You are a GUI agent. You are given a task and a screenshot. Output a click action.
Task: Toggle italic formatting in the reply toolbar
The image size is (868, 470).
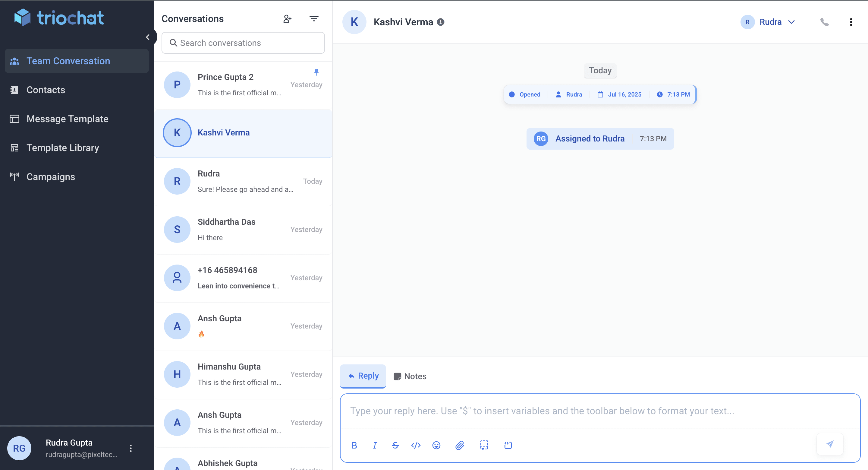374,445
